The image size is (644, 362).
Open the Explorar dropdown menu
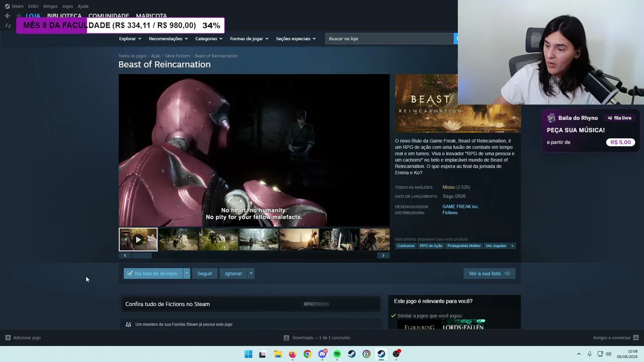[x=130, y=39]
